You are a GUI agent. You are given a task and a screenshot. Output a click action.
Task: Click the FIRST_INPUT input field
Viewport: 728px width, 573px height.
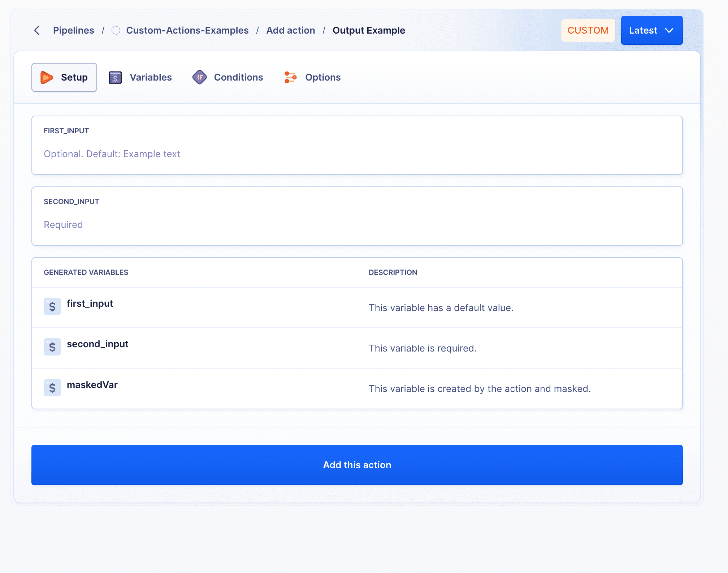[357, 154]
